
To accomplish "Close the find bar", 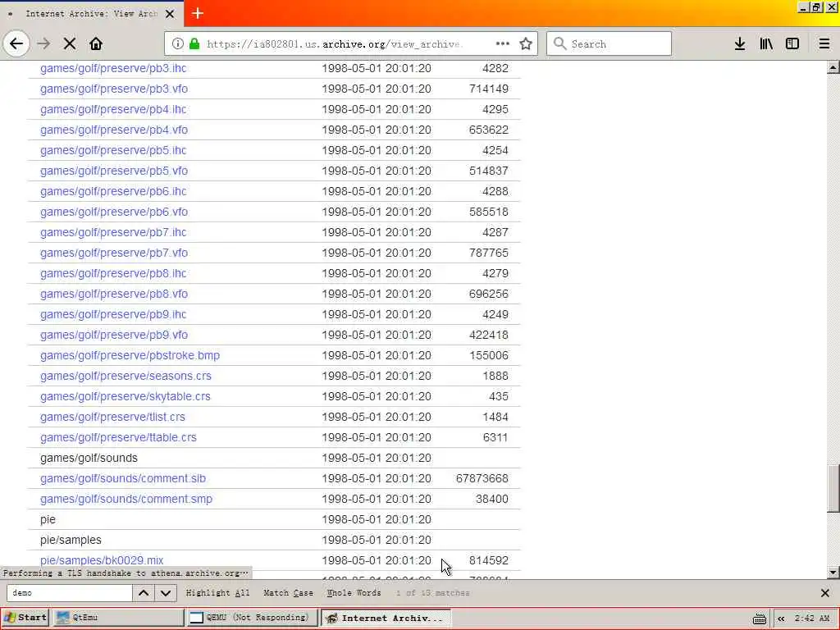I will click(825, 592).
